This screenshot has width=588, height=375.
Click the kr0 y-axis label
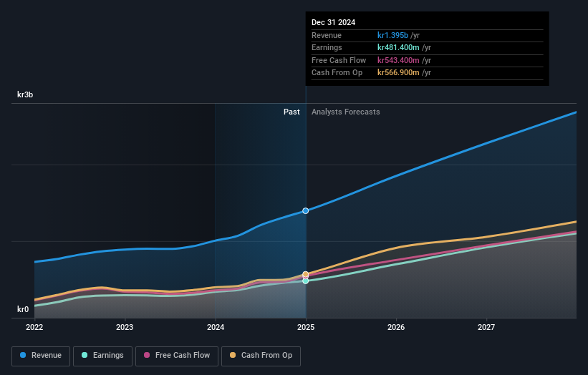coord(23,309)
